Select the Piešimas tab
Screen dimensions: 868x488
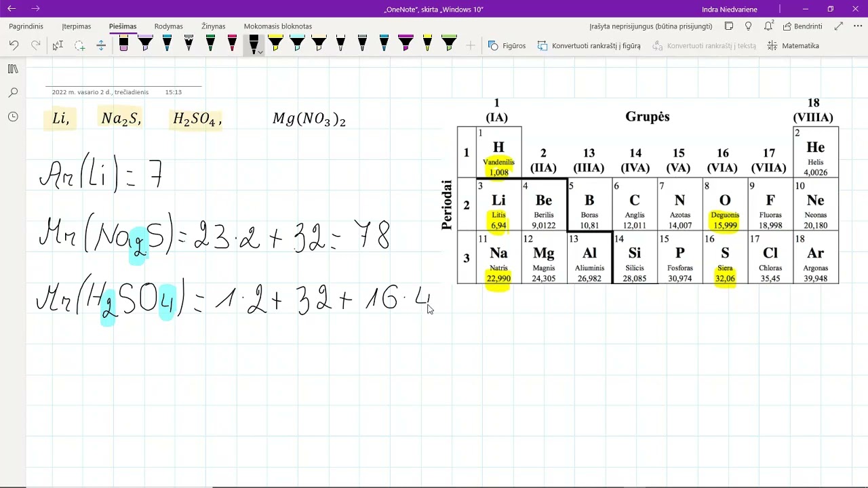123,26
